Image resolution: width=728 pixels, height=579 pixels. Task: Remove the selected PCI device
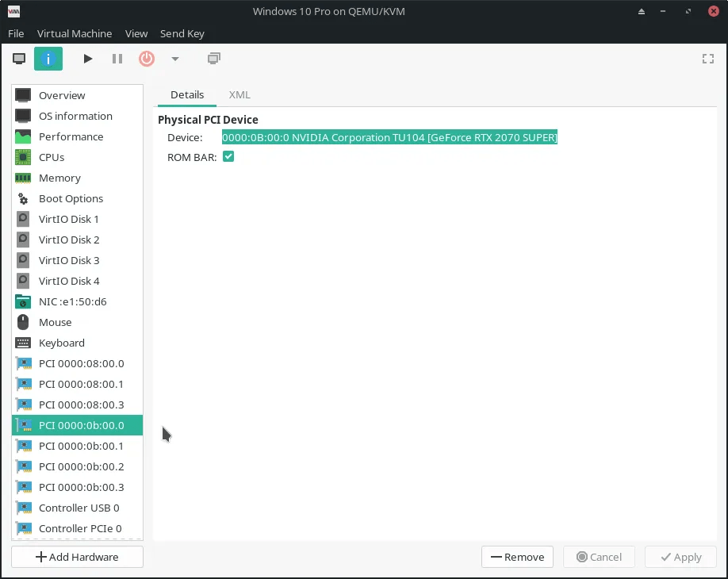(x=517, y=557)
